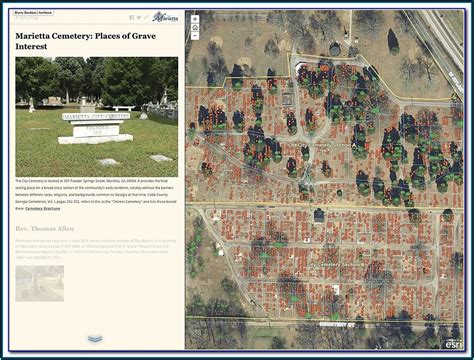The image size is (474, 360).
Task: Go to next section with down chevrons
Action: coord(95,339)
